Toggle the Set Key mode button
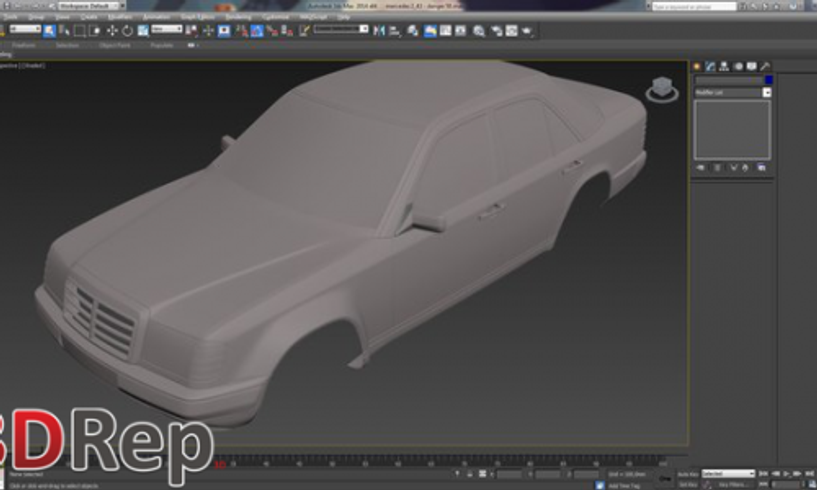Image resolution: width=817 pixels, height=490 pixels. 687,484
